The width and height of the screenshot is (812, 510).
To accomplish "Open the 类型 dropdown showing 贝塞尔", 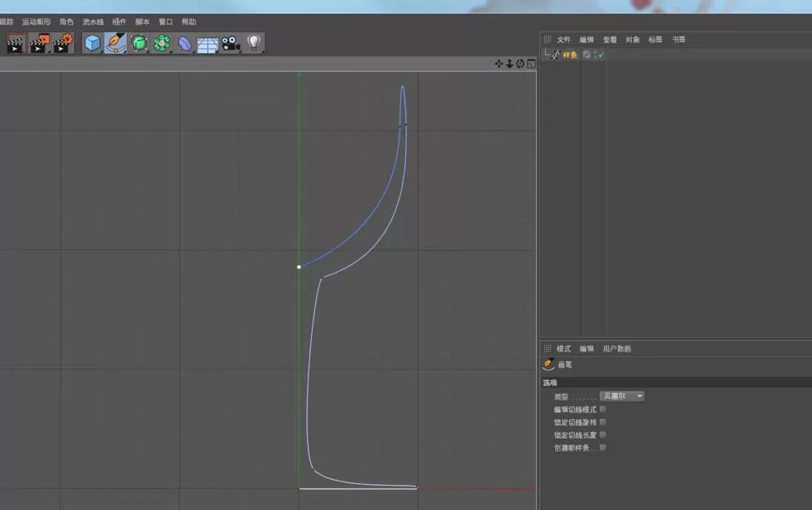I will 622,396.
